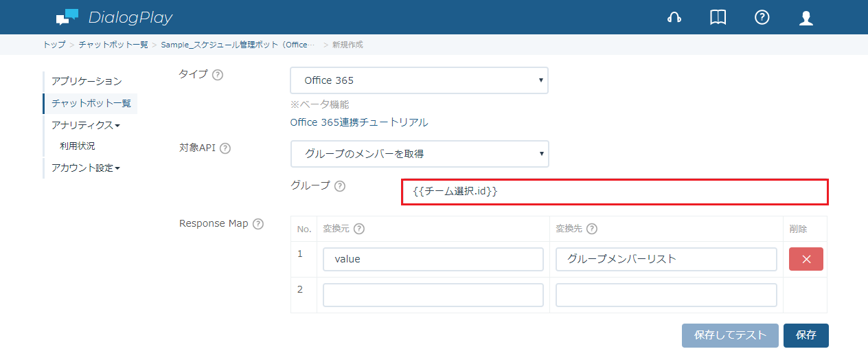Click help icon next to 変換先
The width and height of the screenshot is (868, 360).
pyautogui.click(x=592, y=229)
